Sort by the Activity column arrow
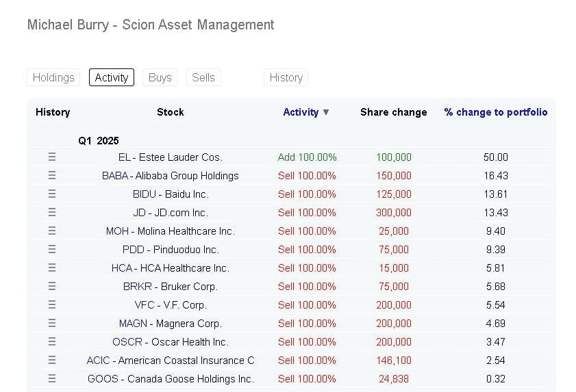The image size is (576, 392). click(x=326, y=112)
